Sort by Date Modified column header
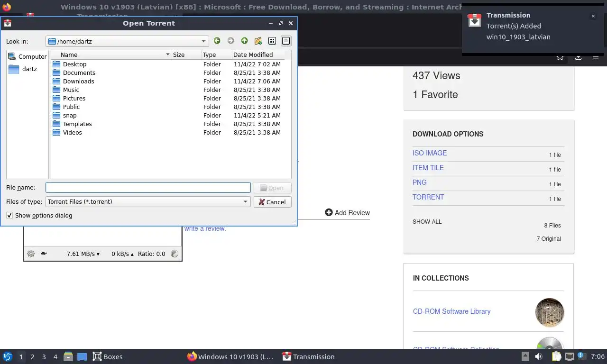607x364 pixels. [258, 55]
